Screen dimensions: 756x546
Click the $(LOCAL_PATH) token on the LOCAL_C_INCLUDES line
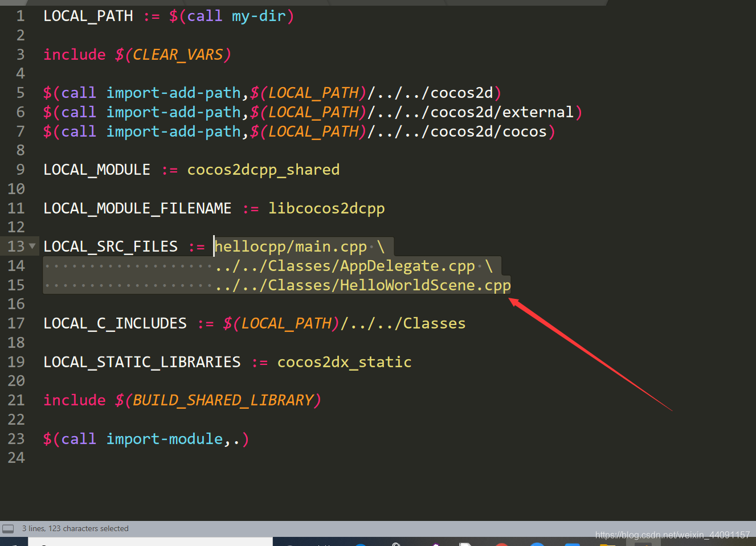[x=281, y=323]
